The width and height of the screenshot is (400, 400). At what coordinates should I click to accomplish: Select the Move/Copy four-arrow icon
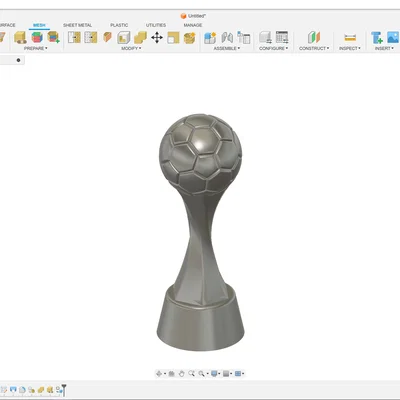[x=157, y=37]
